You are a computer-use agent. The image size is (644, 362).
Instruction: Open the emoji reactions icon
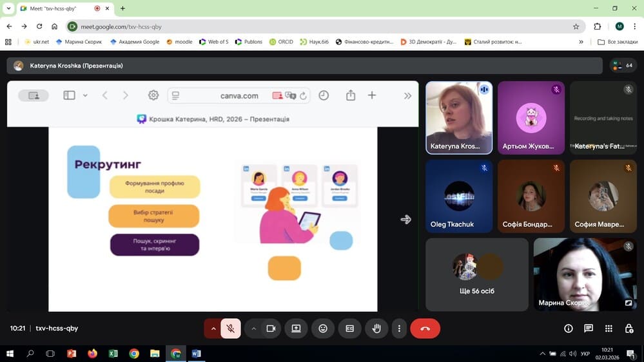click(x=323, y=329)
